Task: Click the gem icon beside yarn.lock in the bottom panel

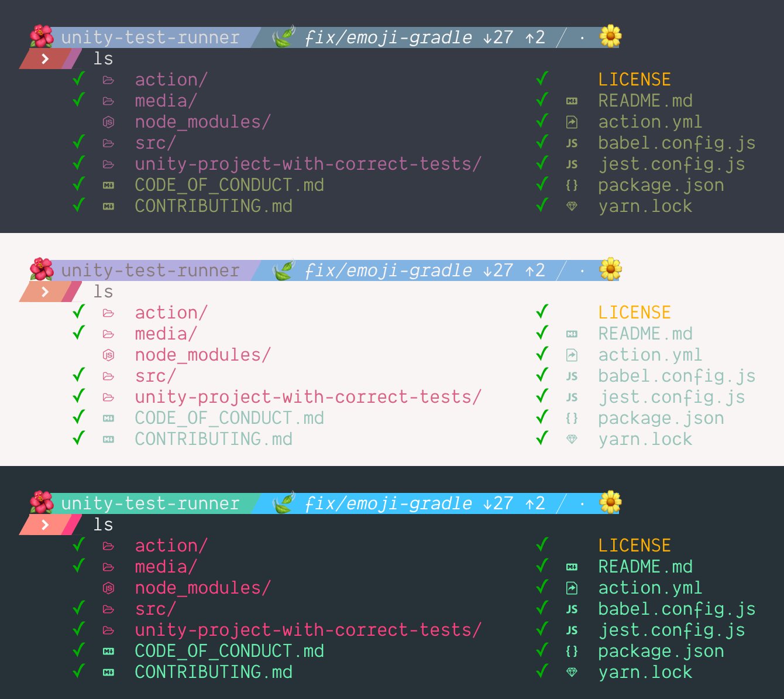Action: click(572, 672)
